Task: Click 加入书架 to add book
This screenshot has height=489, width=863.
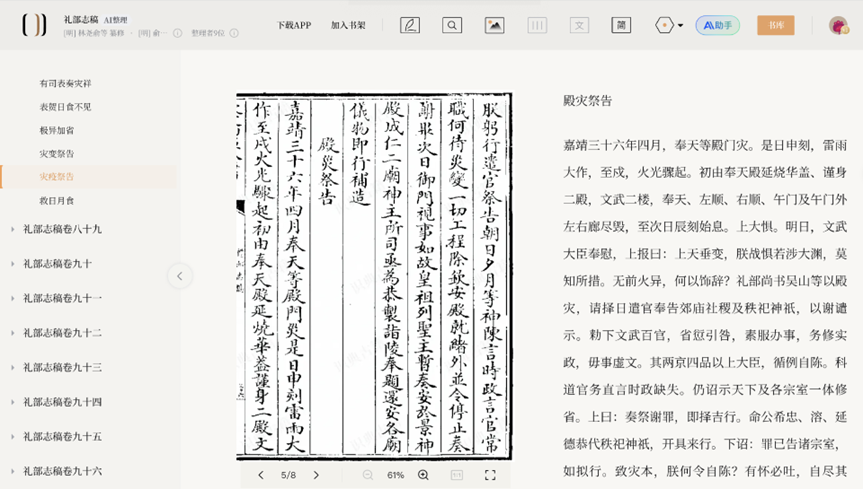Action: click(348, 25)
